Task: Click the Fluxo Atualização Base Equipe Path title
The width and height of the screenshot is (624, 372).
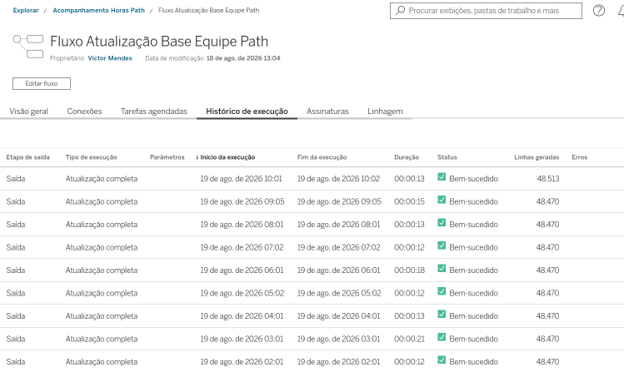Action: pos(159,41)
